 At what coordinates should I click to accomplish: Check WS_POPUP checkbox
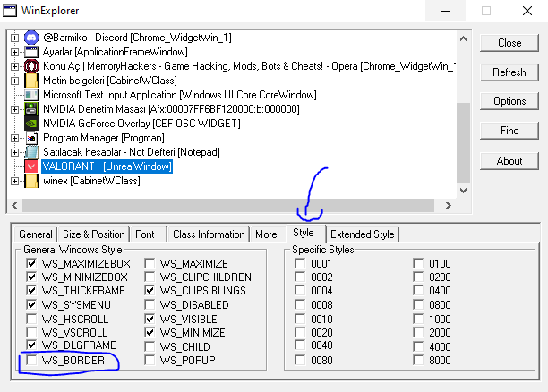coord(150,360)
